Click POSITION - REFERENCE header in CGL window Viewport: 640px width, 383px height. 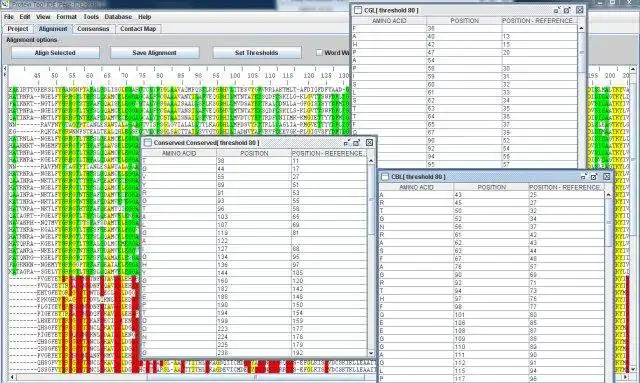coord(540,20)
